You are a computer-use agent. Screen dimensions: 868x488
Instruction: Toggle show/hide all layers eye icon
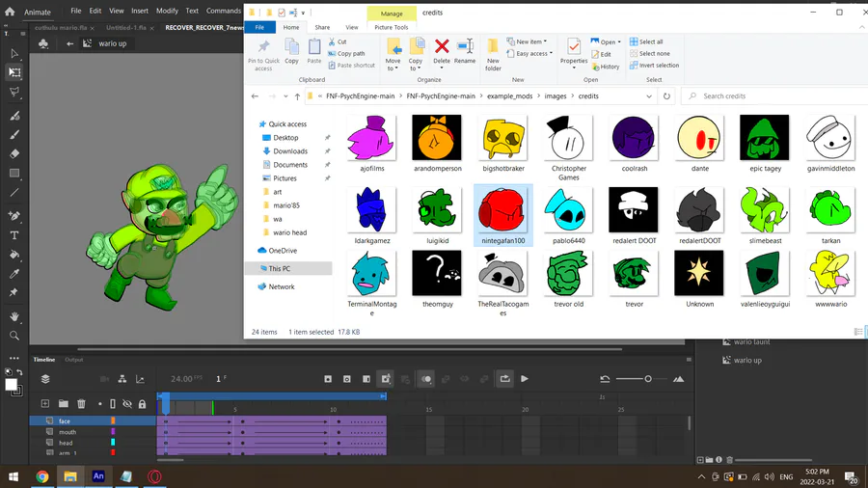[126, 404]
